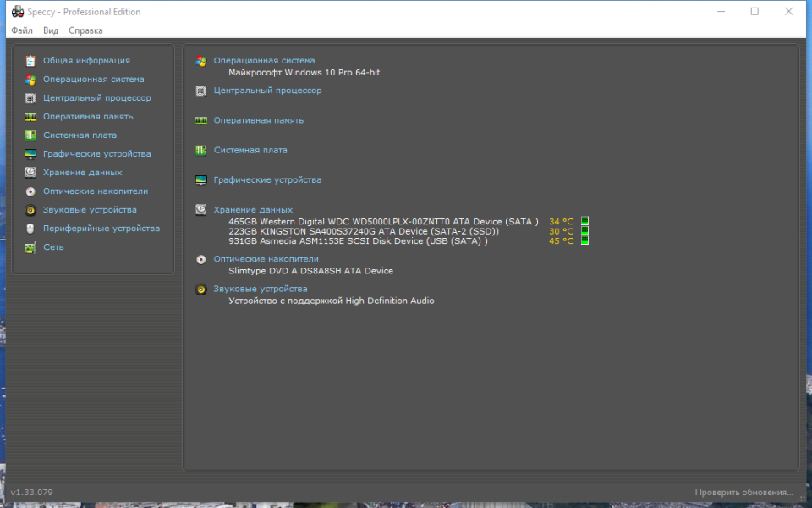Viewport: 812px width, 508px height.
Task: Click version number v1.33.079 in status bar
Action: pos(31,493)
